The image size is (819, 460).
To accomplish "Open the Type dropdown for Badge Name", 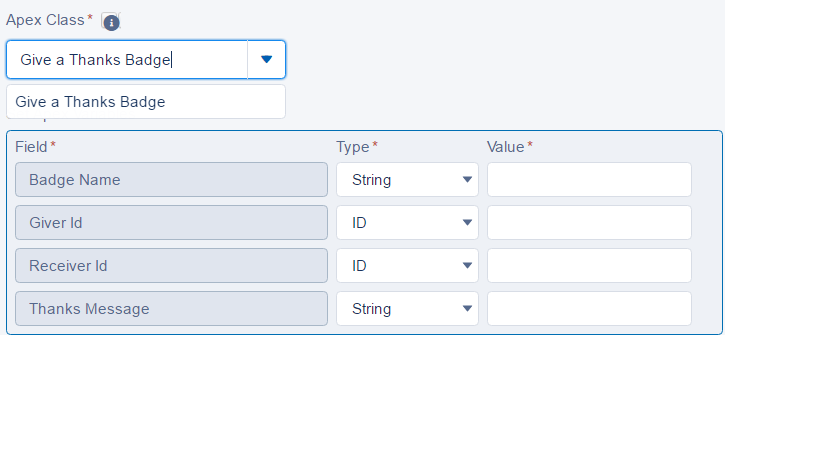I will (407, 180).
